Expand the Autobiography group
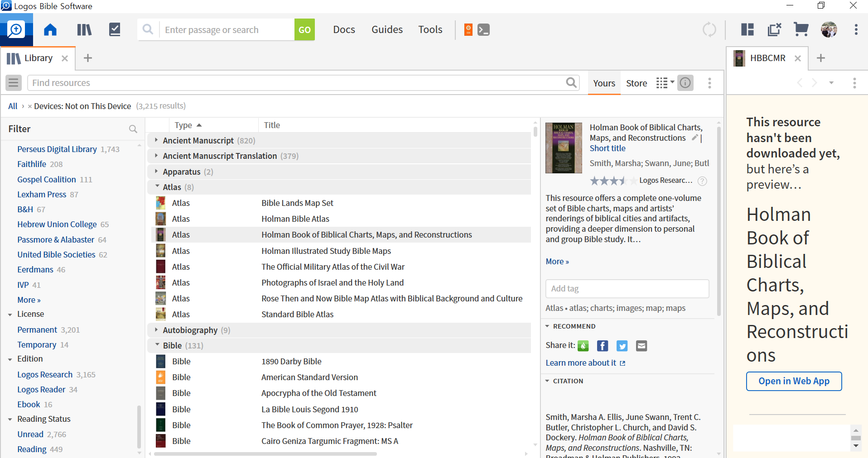This screenshot has height=458, width=868. click(156, 330)
